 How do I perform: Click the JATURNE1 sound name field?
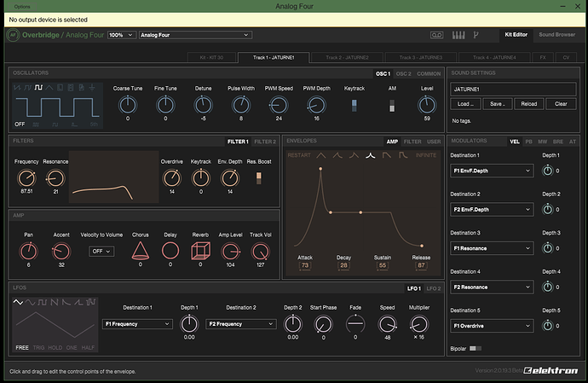(513, 89)
